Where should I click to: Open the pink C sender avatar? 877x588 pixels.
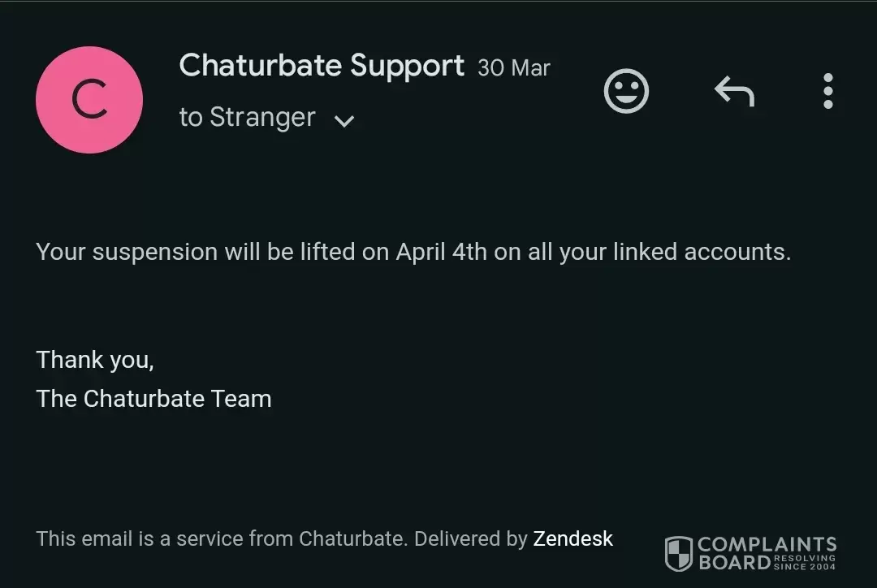[89, 100]
